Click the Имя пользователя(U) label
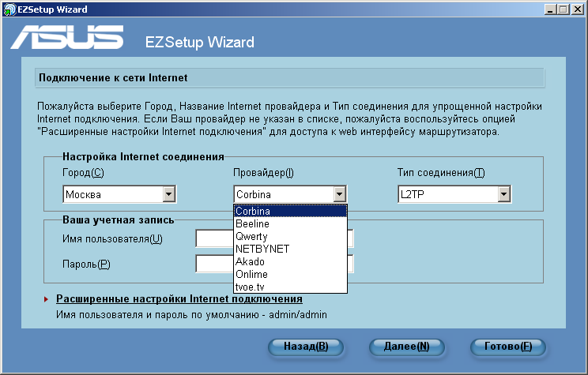Viewport: 588px width, 375px height. tap(112, 239)
